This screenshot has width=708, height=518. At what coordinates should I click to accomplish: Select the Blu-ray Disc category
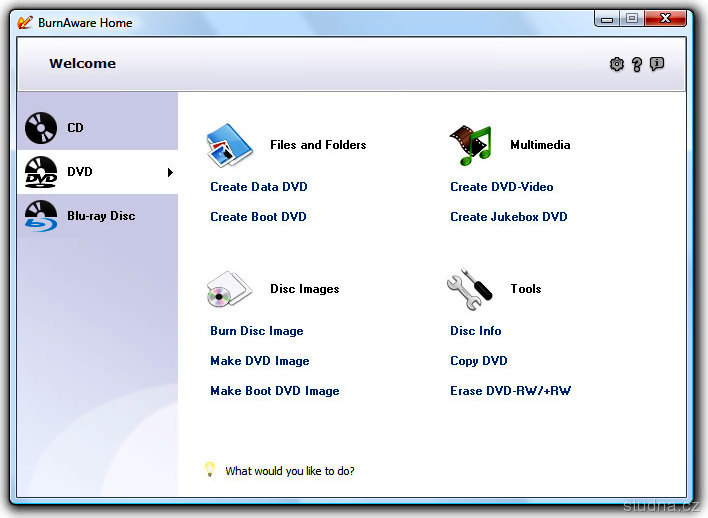click(x=98, y=216)
